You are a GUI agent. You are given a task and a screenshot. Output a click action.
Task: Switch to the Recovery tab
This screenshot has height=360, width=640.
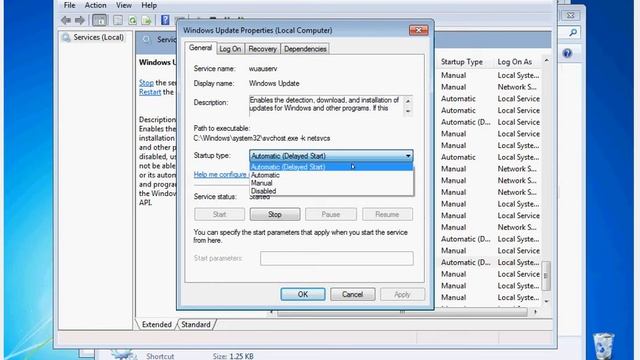click(x=262, y=49)
